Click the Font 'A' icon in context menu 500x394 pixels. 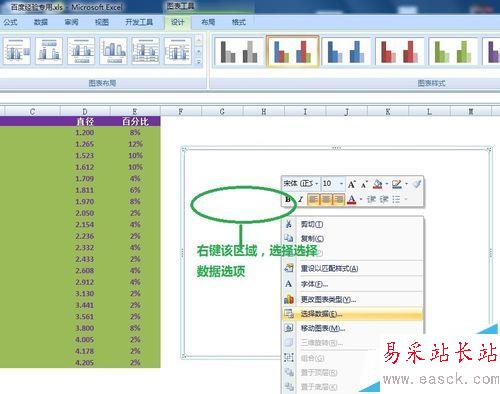pyautogui.click(x=289, y=284)
